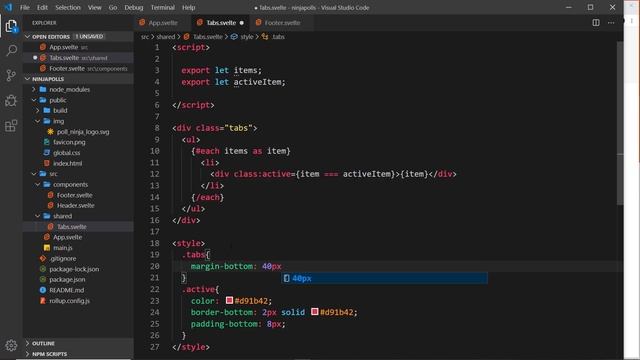
Task: Open the Explorer view in activity bar
Action: [x=11, y=27]
